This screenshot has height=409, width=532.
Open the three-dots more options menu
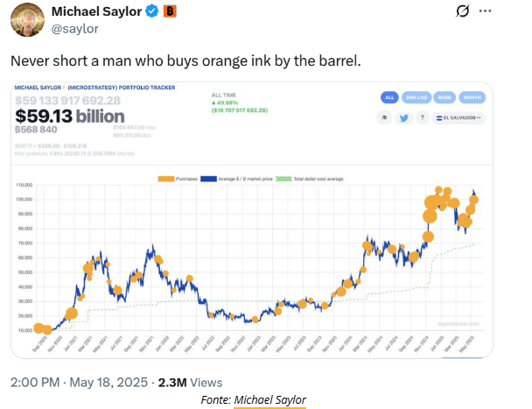click(485, 11)
